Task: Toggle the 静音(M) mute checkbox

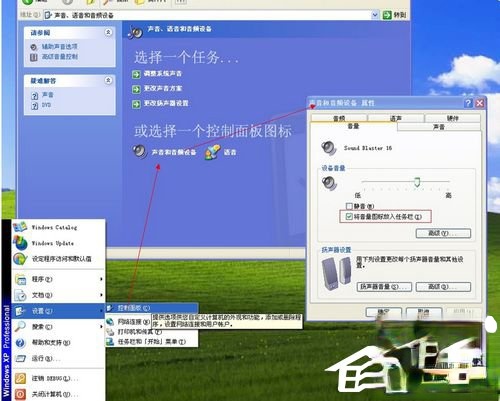Action: pos(349,206)
